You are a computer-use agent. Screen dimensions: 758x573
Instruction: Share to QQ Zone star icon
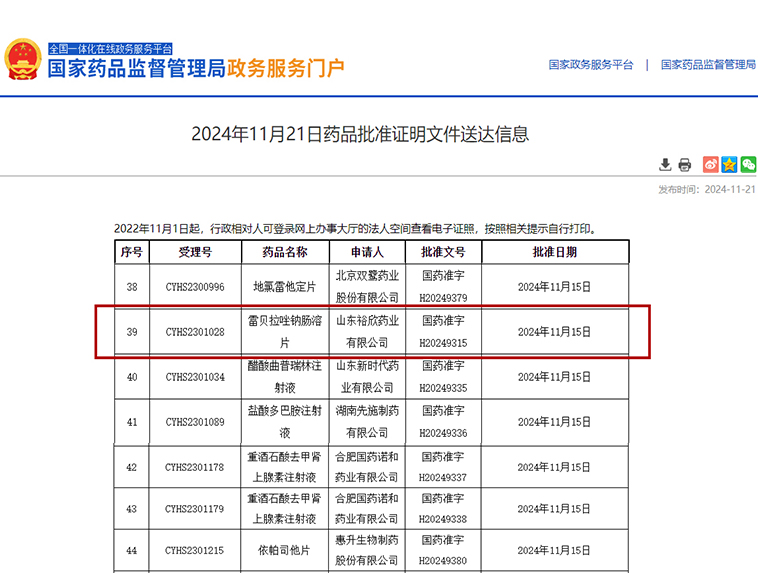coord(729,165)
